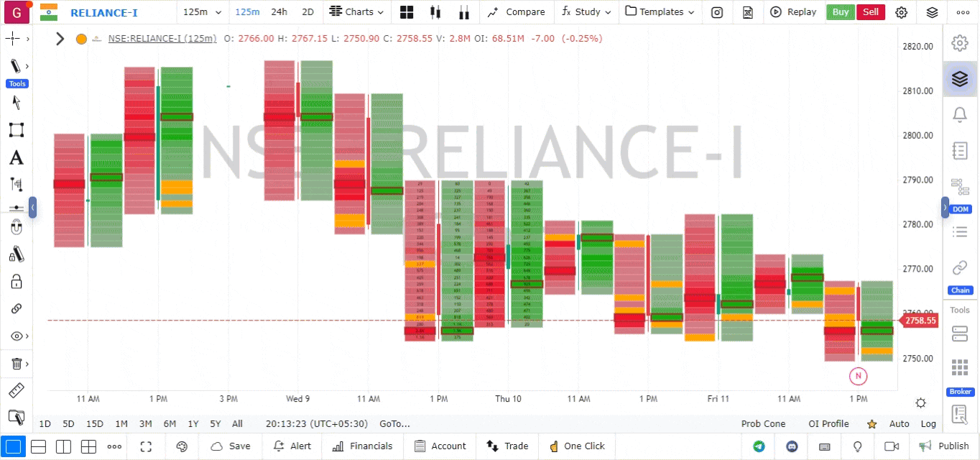The height and width of the screenshot is (460, 980).
Task: Open the layers icon in the right sidebar
Action: [x=959, y=78]
